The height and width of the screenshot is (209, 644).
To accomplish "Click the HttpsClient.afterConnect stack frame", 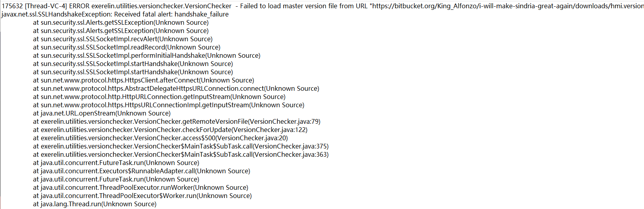I will pos(144,80).
